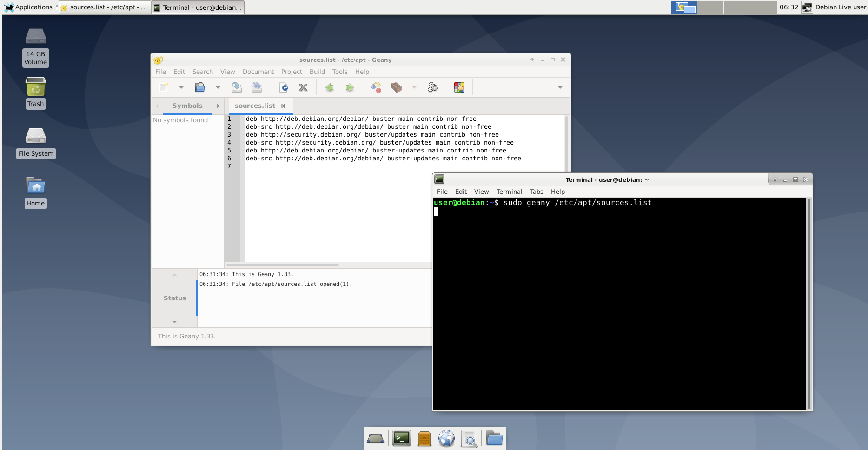This screenshot has height=450, width=868.
Task: Open the Terminal window's View menu
Action: (481, 192)
